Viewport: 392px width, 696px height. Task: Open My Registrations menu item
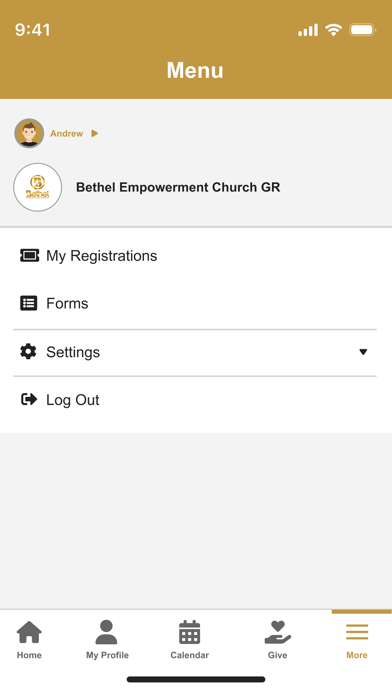(x=195, y=256)
